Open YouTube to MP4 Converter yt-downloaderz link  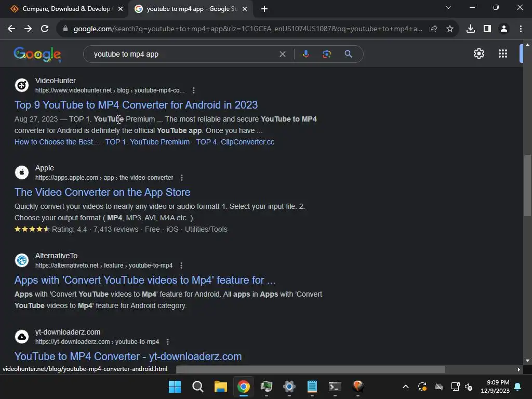click(x=128, y=356)
